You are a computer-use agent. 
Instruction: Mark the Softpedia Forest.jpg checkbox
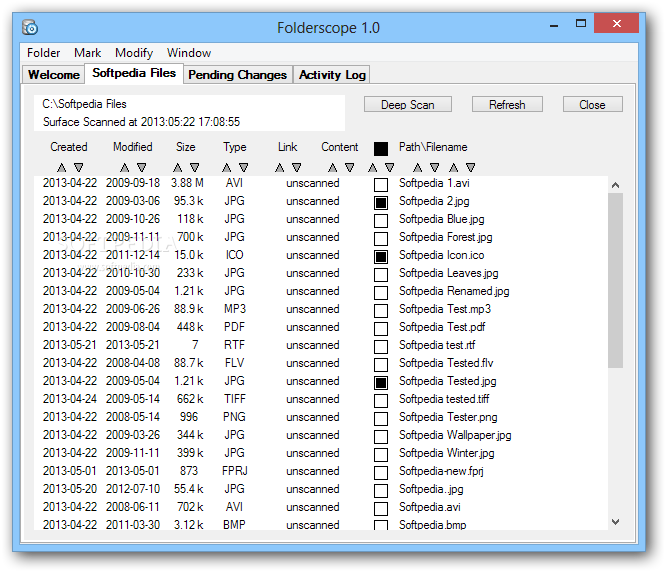tap(381, 239)
